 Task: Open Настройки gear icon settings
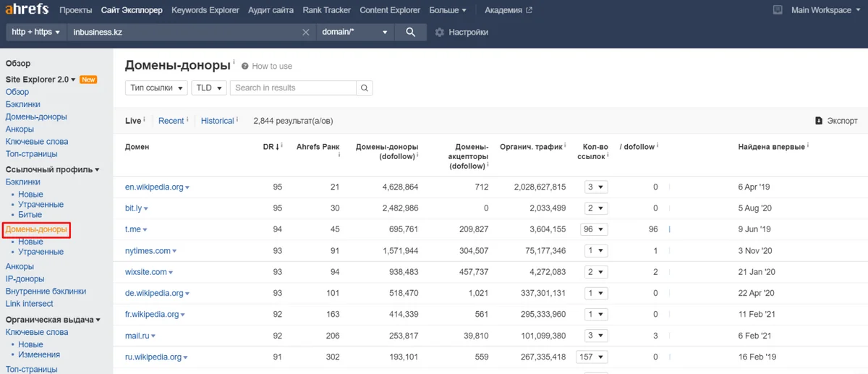click(x=439, y=33)
